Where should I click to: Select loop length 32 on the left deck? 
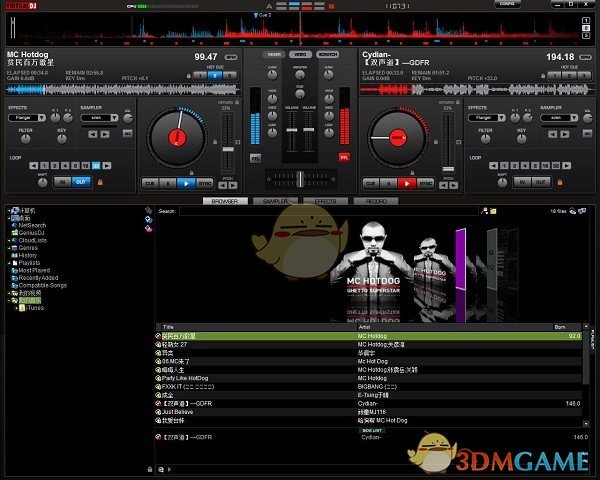pos(96,166)
